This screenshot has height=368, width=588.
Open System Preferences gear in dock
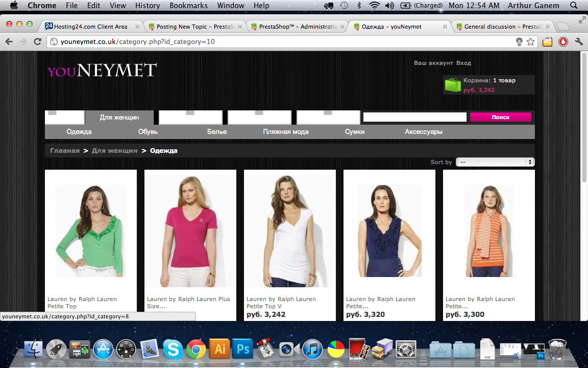[x=406, y=350]
